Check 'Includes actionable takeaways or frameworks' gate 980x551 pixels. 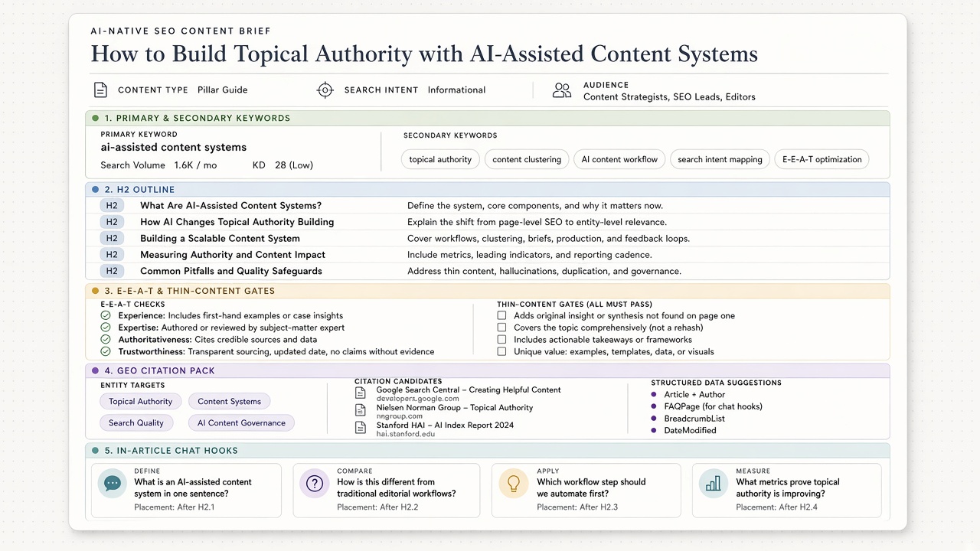501,340
